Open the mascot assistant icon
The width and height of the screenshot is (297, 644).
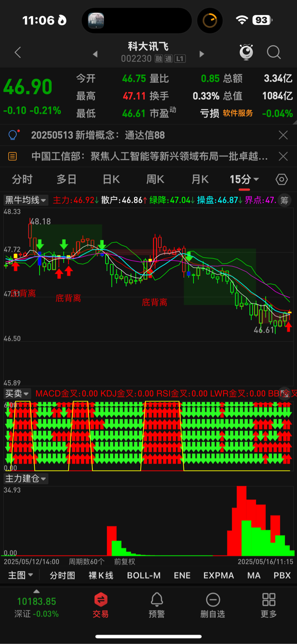coord(246,52)
